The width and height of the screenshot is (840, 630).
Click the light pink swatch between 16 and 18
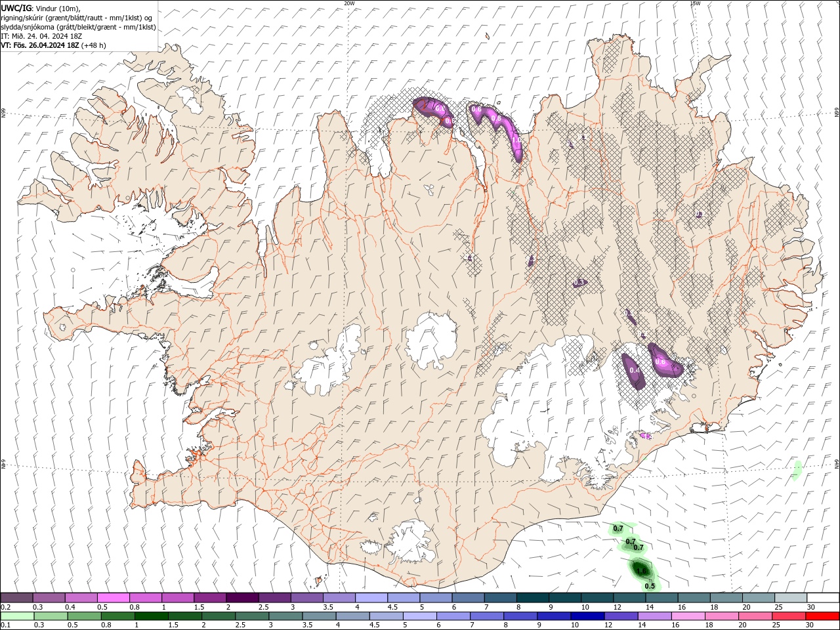coord(688,616)
